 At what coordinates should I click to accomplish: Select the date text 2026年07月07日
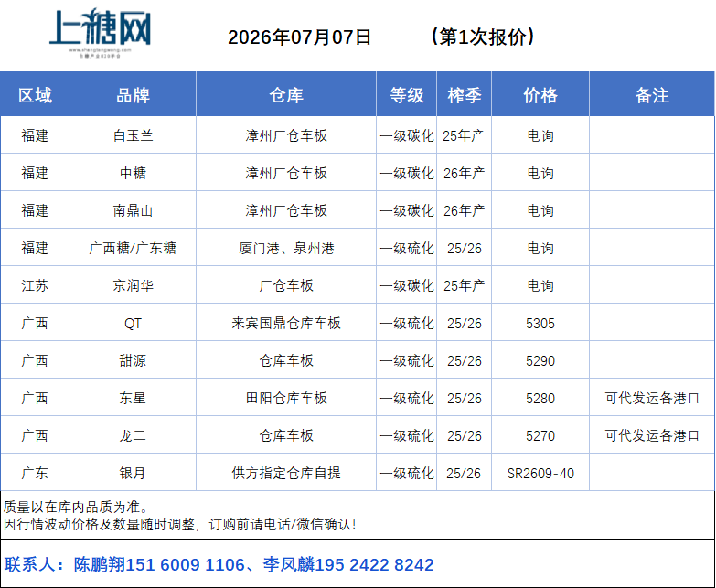pyautogui.click(x=299, y=37)
